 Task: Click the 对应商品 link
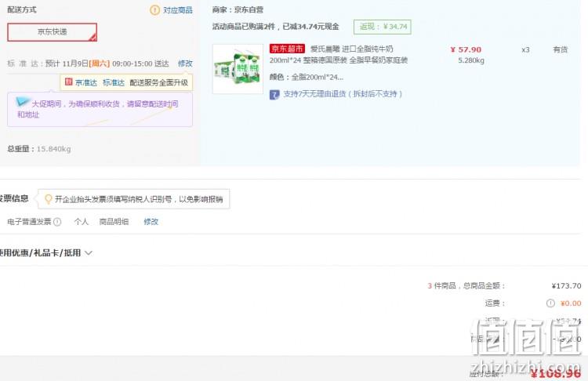[x=178, y=10]
